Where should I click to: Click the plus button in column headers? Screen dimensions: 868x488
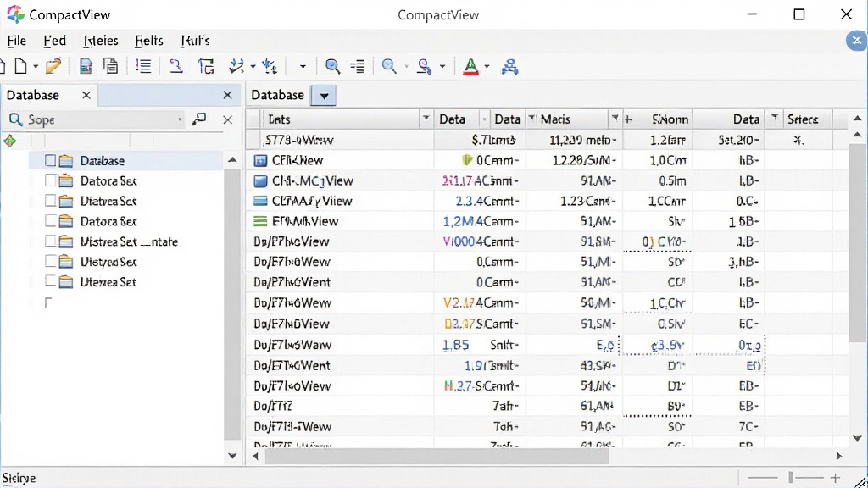tap(628, 119)
